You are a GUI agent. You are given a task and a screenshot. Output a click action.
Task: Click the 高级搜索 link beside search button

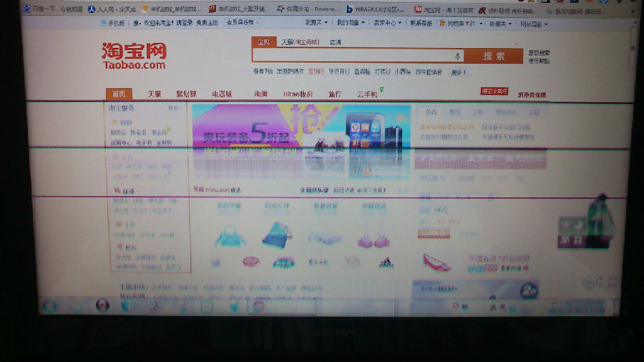pos(539,53)
